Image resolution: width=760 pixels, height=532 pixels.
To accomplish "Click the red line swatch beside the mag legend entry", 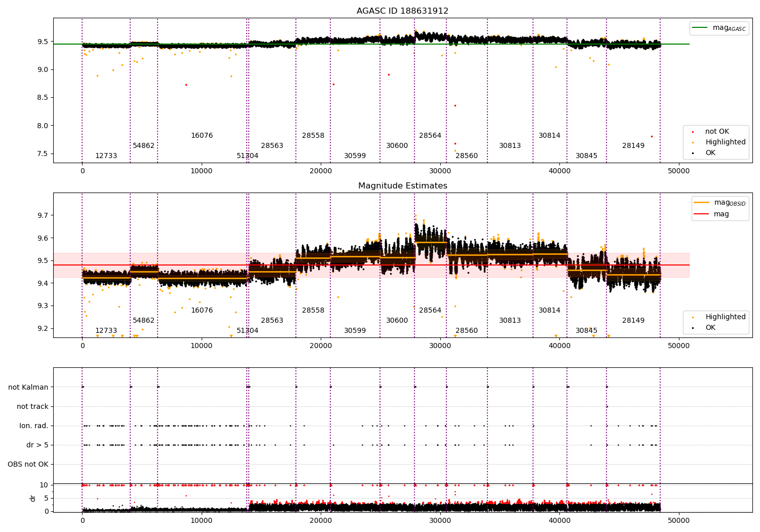I will click(701, 214).
